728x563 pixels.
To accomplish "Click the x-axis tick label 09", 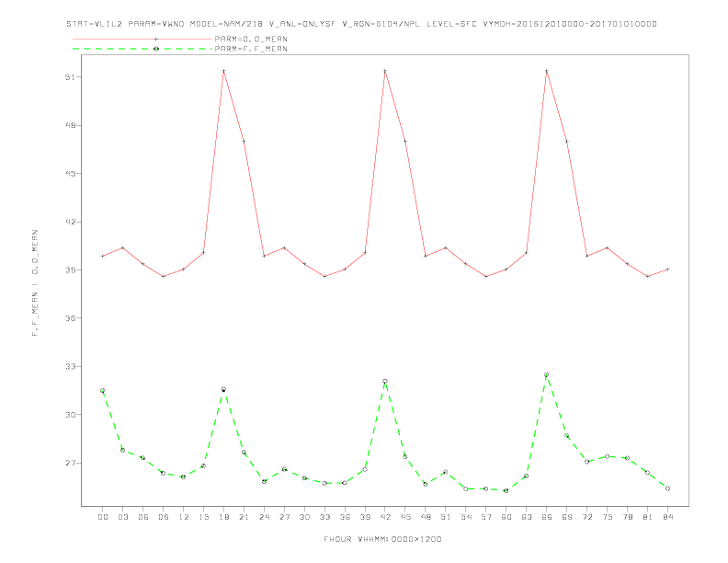I will (x=163, y=517).
